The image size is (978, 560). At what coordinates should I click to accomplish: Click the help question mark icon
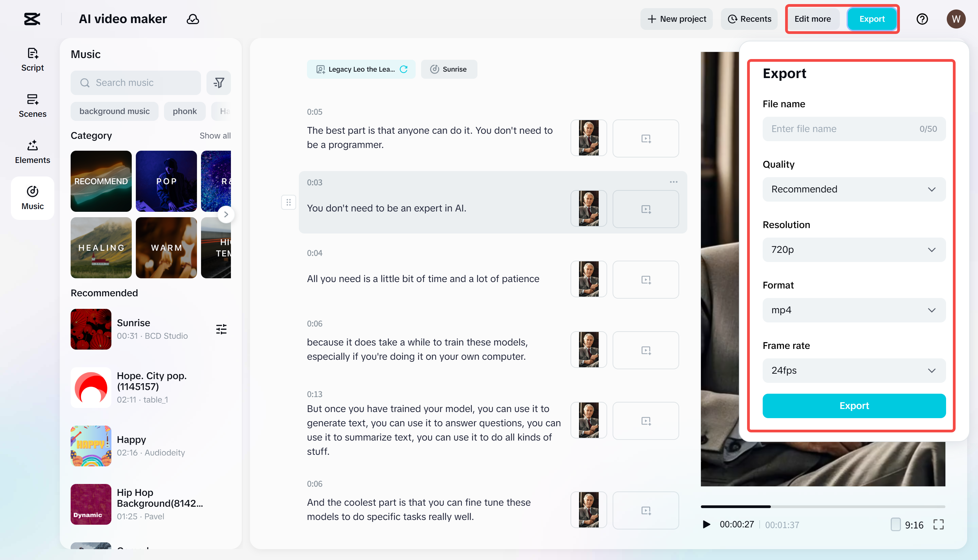point(922,19)
